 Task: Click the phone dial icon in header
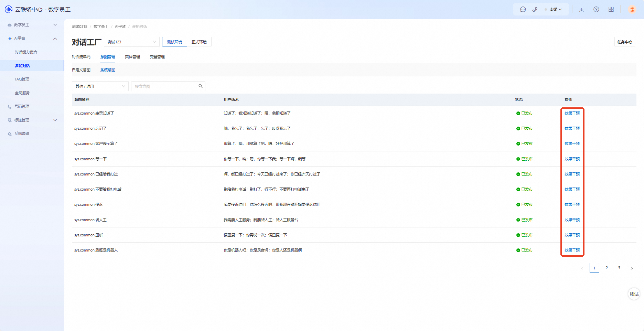point(535,10)
